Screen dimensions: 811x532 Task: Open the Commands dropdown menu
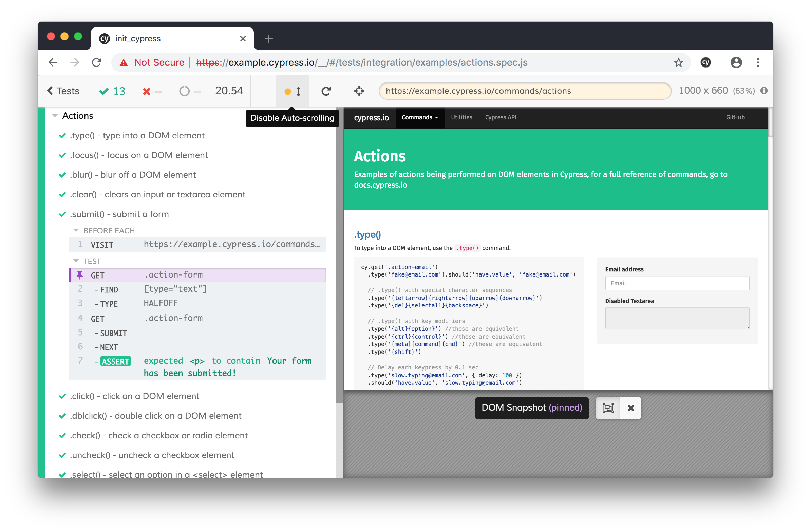click(420, 118)
